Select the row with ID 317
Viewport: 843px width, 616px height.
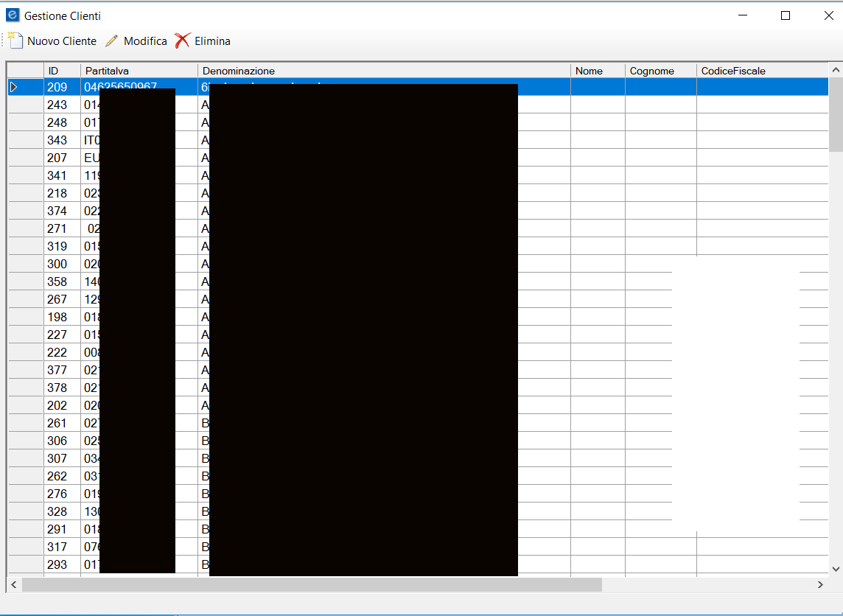(x=419, y=547)
